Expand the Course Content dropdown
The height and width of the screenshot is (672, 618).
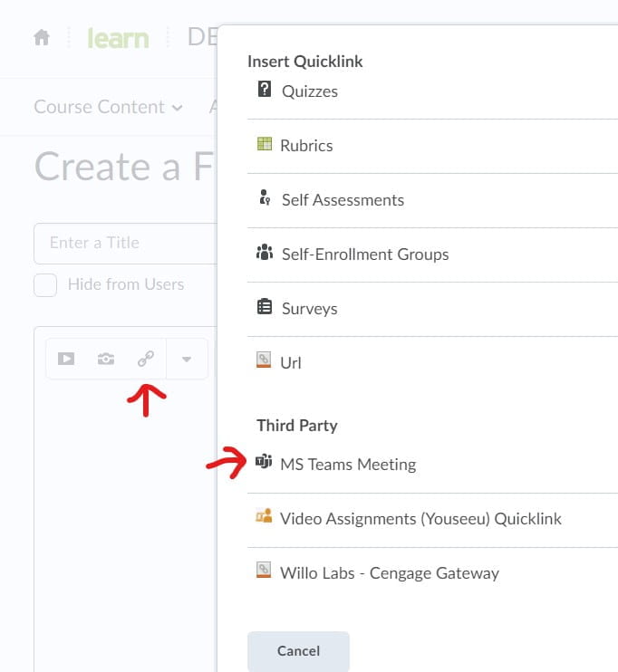(108, 107)
